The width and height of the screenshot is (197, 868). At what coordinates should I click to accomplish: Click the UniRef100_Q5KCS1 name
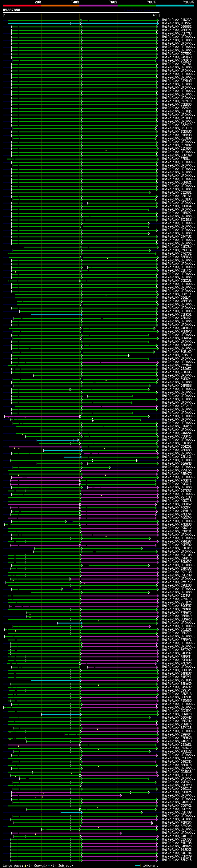tap(177, 531)
